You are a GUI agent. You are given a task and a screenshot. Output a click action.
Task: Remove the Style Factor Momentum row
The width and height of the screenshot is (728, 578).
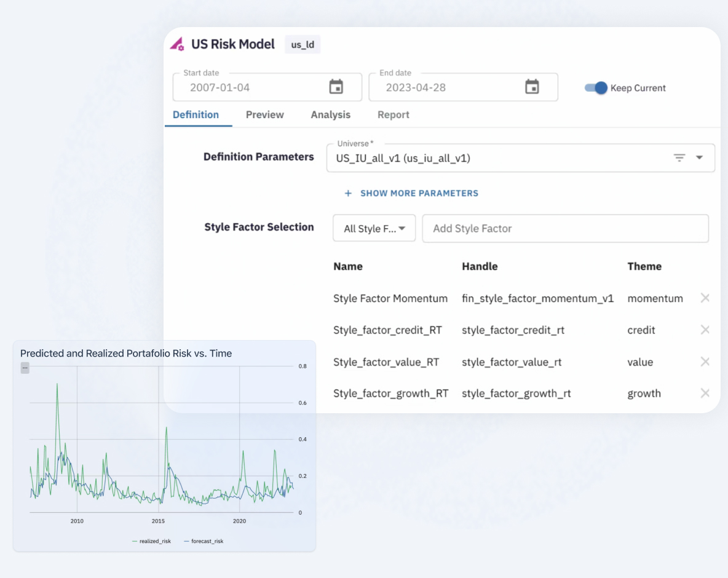click(705, 298)
